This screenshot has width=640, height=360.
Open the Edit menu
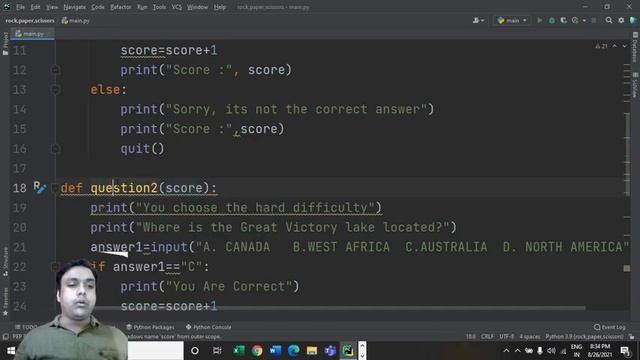click(36, 7)
